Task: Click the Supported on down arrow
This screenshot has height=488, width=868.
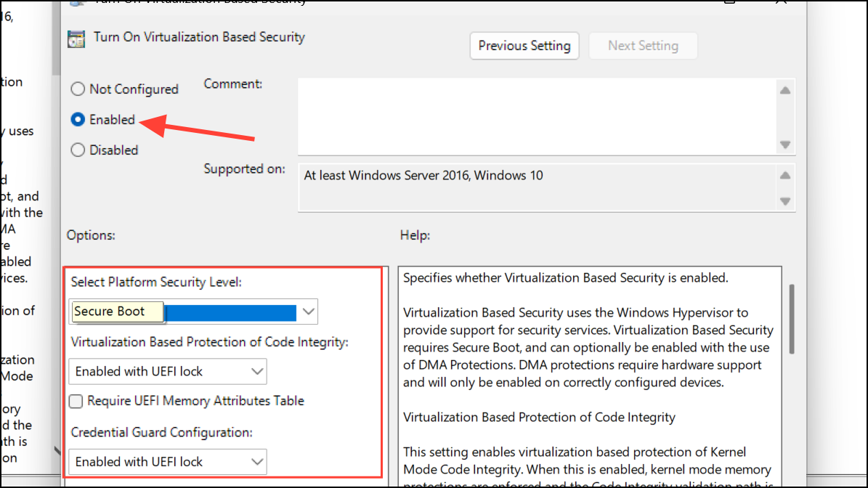Action: (x=785, y=201)
